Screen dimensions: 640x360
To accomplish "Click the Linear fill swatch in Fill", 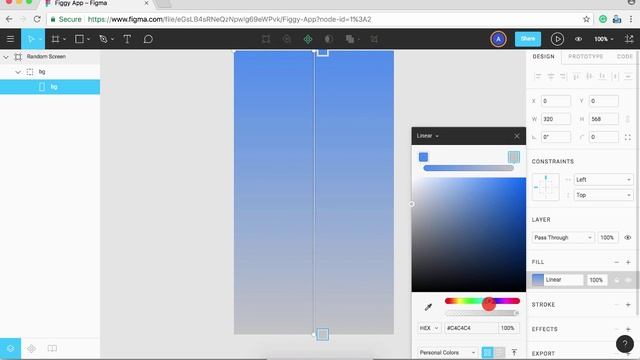I will tap(538, 280).
